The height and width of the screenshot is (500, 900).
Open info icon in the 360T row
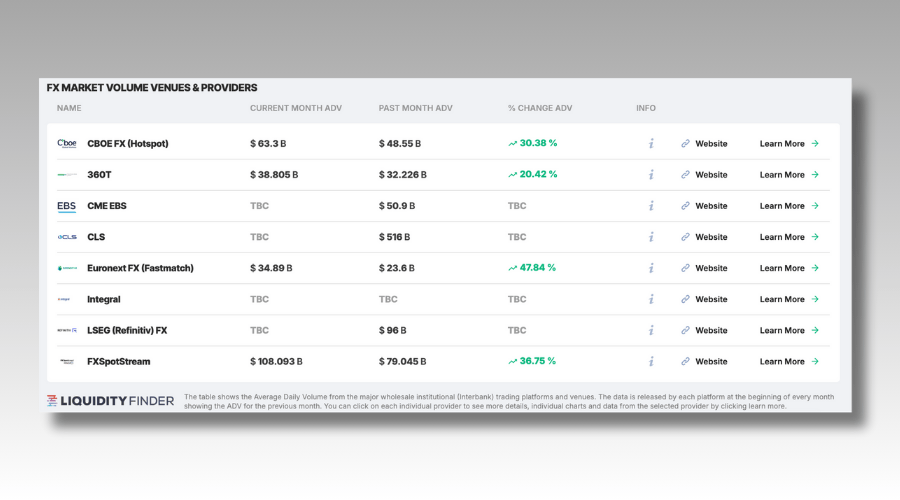[x=651, y=174]
